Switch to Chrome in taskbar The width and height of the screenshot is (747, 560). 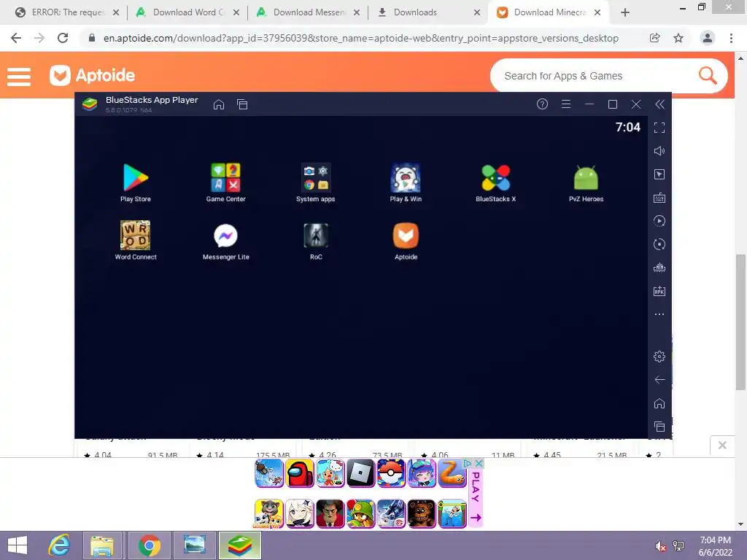[150, 545]
